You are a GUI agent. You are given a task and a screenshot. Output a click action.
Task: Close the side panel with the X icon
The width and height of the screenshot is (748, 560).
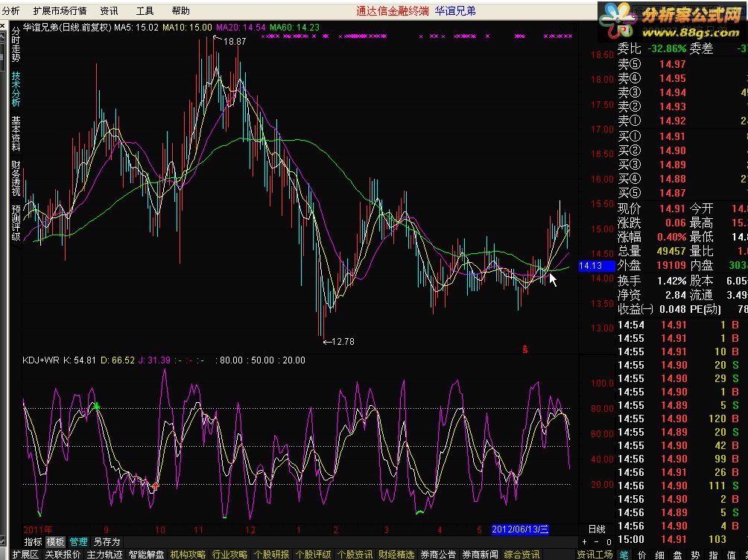2,25
